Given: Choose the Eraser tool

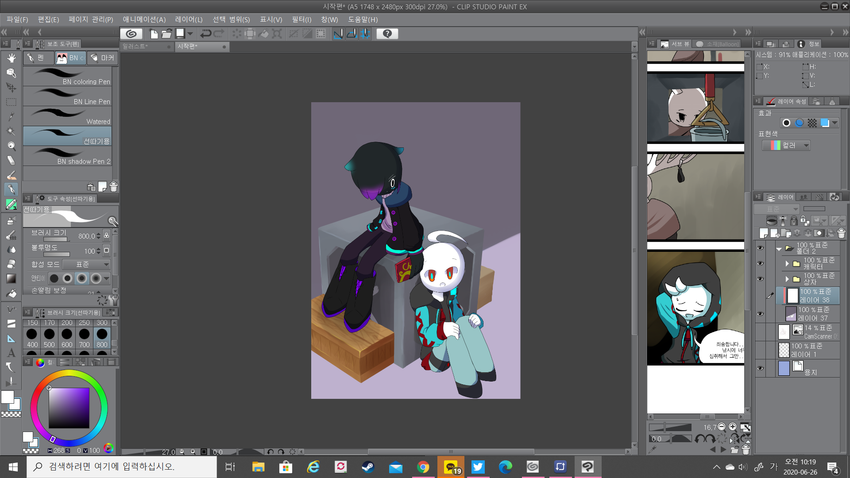Looking at the screenshot, I should click(x=11, y=160).
